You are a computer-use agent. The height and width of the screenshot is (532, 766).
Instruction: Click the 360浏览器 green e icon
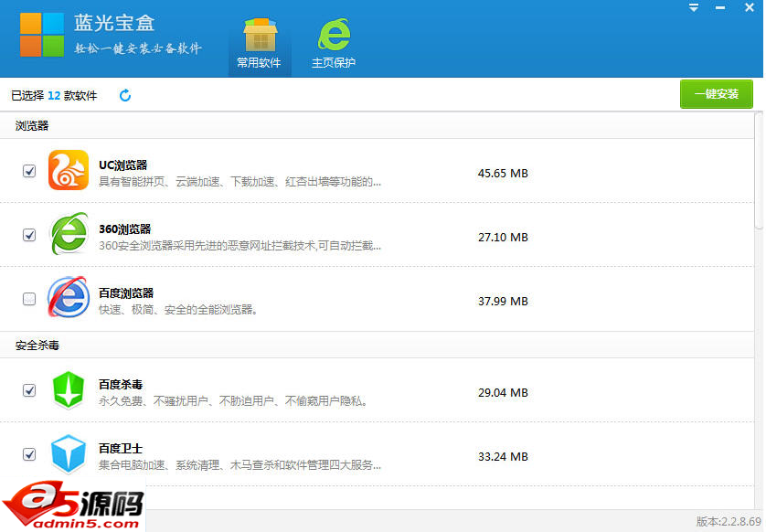69,233
